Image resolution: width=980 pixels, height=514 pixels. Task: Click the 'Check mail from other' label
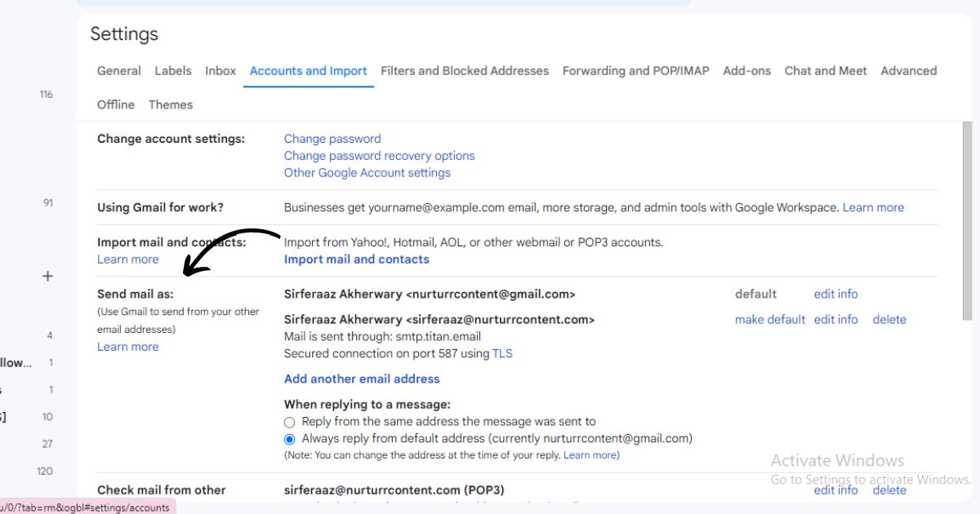click(x=162, y=490)
